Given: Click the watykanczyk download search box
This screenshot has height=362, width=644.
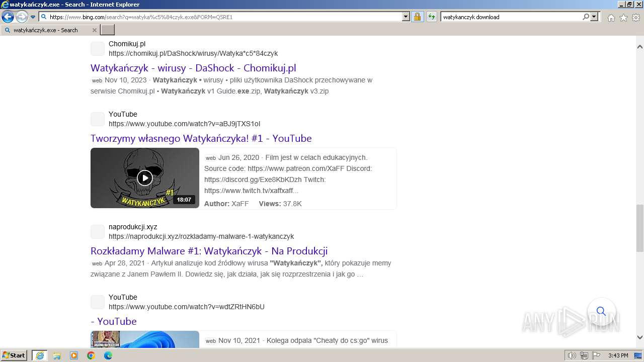Looking at the screenshot, I should tap(511, 17).
